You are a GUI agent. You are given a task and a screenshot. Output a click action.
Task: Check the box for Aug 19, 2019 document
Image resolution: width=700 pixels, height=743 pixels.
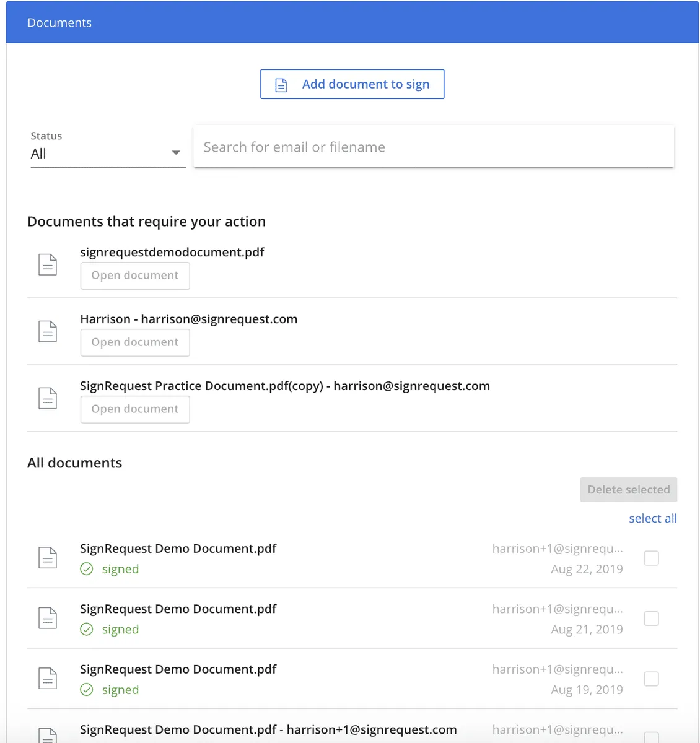(651, 679)
